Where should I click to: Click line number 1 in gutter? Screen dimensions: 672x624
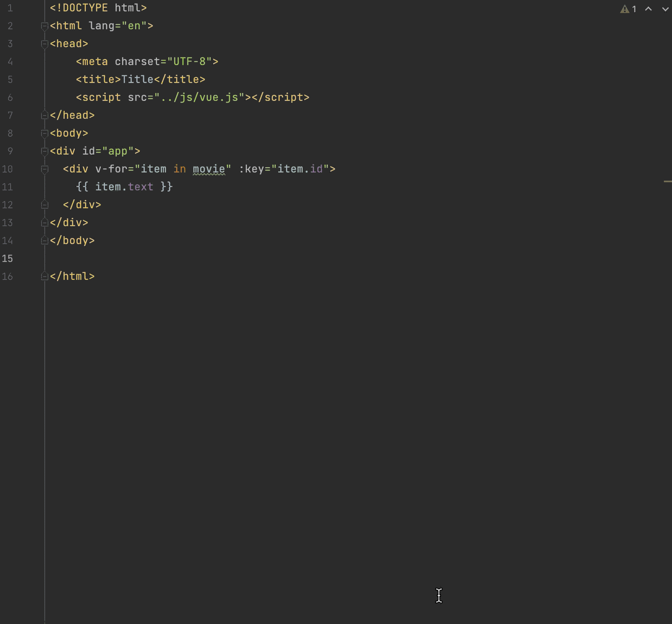(x=10, y=8)
